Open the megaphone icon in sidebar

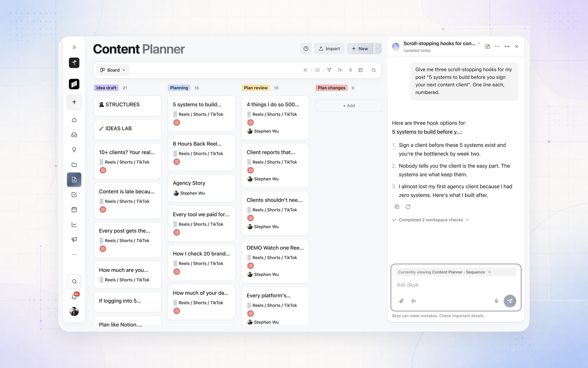point(74,240)
